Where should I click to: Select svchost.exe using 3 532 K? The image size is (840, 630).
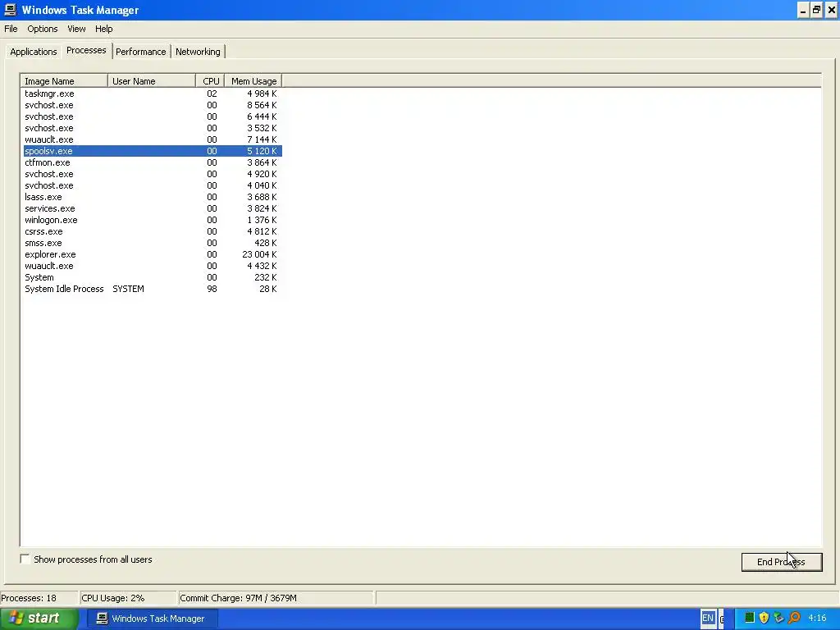click(x=153, y=128)
